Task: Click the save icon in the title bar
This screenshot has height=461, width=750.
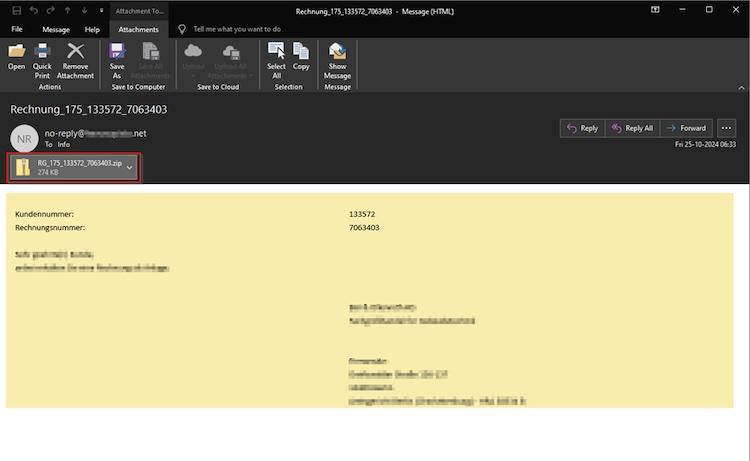Action: coord(16,11)
